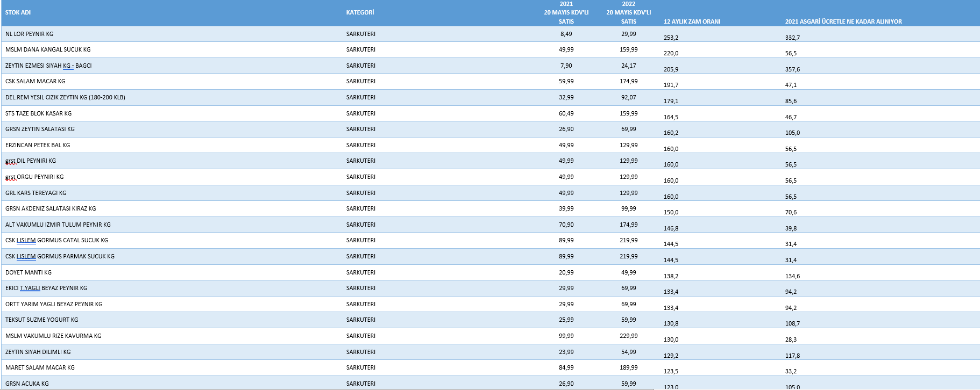980x390 pixels.
Task: Select the 2021 price 60,49 cell
Action: pos(566,113)
